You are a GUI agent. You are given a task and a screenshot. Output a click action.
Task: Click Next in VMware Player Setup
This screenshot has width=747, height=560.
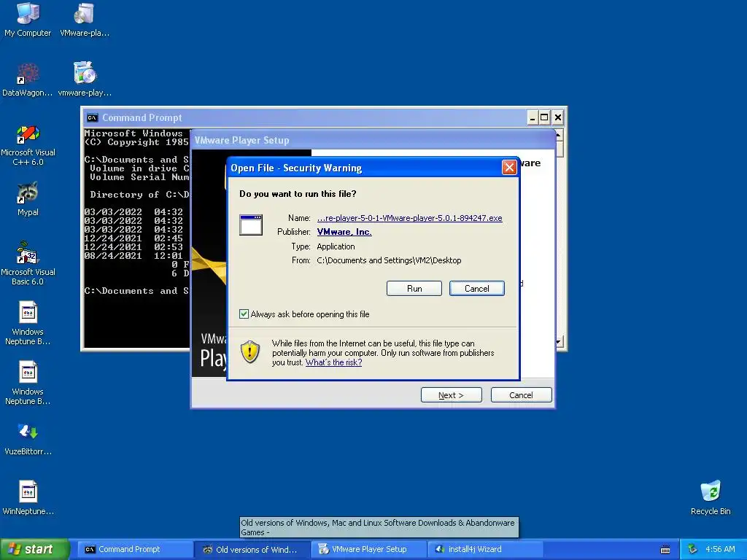(x=451, y=395)
